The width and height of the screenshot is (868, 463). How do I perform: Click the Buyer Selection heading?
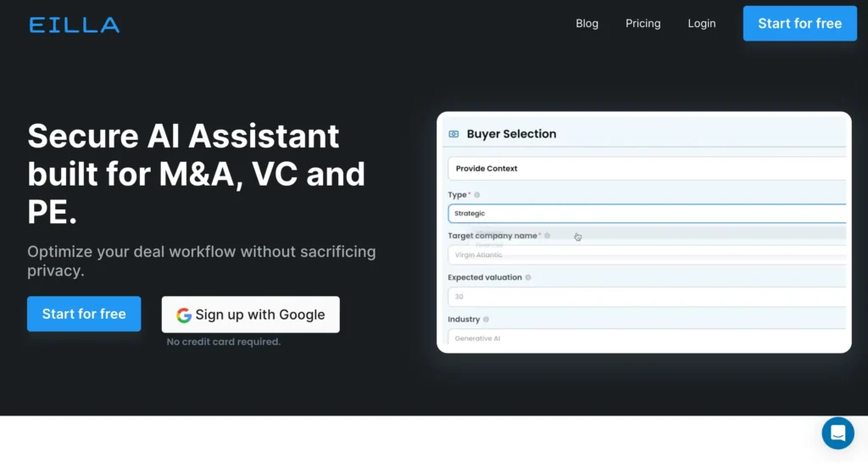pyautogui.click(x=511, y=134)
